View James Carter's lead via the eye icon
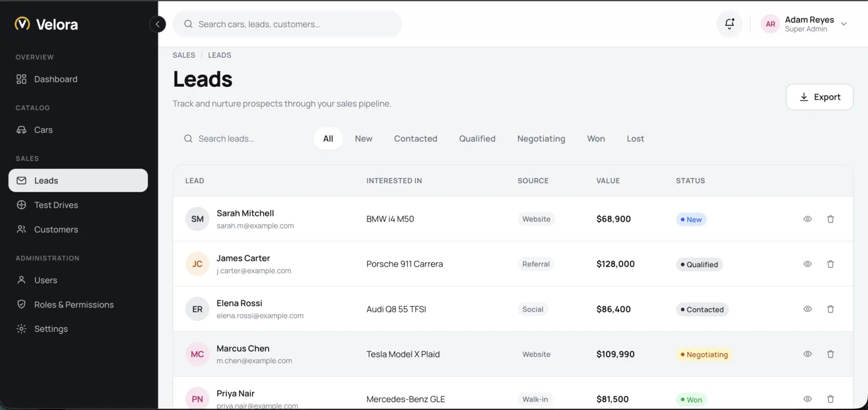The width and height of the screenshot is (868, 410). 808,264
